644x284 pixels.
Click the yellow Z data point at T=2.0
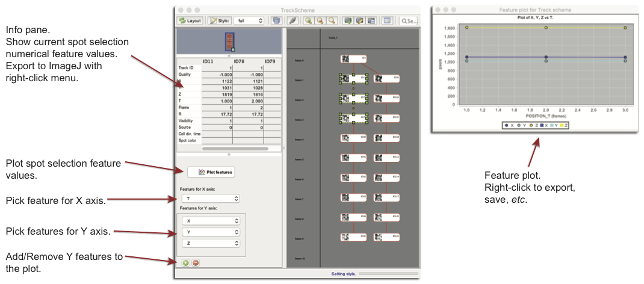pos(546,28)
